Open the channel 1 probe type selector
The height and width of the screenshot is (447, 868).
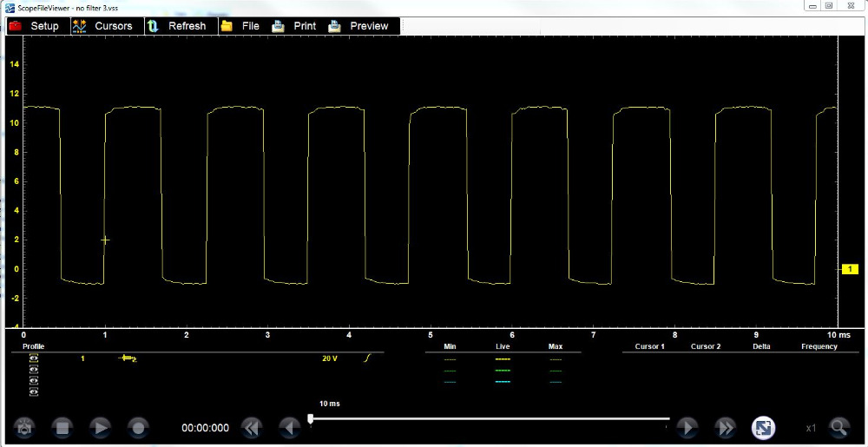coord(128,358)
